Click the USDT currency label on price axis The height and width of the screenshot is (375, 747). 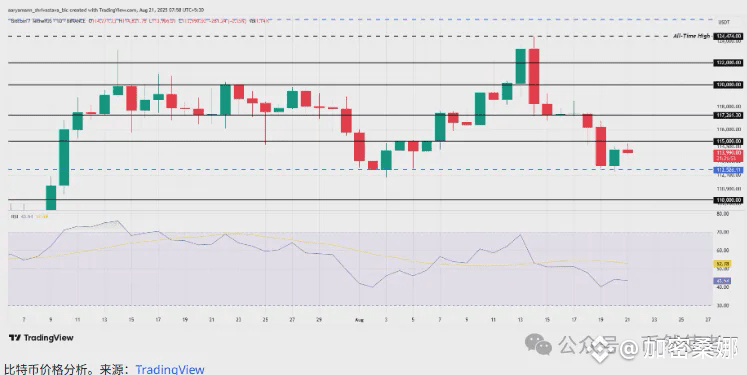tap(723, 22)
